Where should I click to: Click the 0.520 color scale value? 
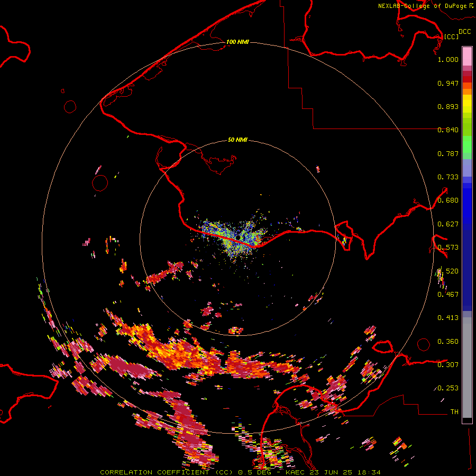point(448,271)
